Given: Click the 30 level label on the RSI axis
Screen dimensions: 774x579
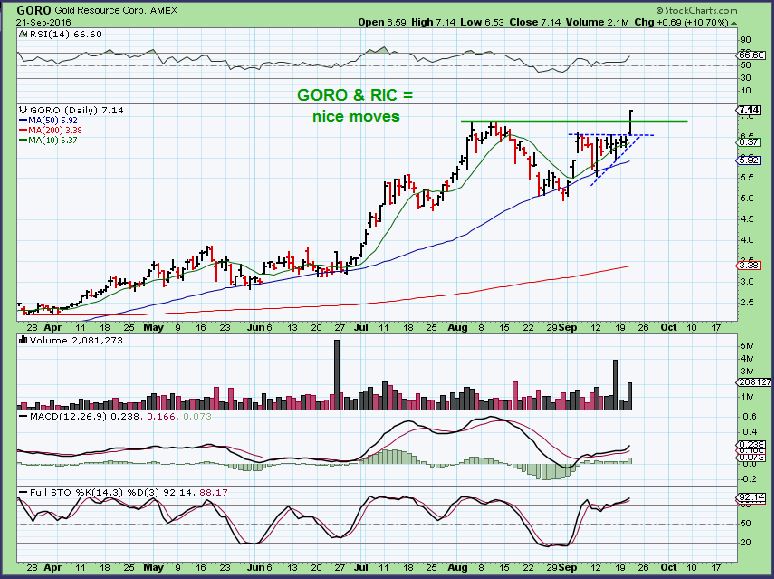Looking at the screenshot, I should [x=746, y=78].
